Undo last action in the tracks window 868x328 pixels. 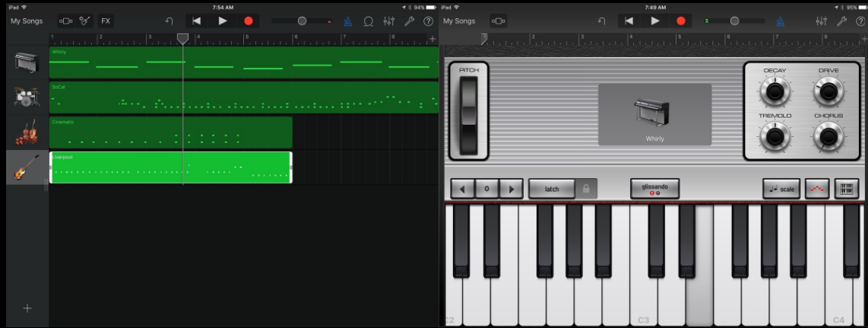point(169,21)
